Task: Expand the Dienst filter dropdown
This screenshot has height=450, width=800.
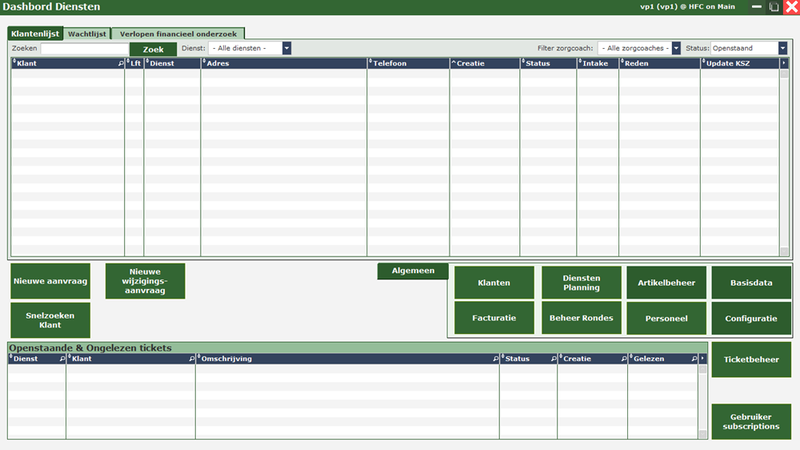Action: (x=286, y=48)
